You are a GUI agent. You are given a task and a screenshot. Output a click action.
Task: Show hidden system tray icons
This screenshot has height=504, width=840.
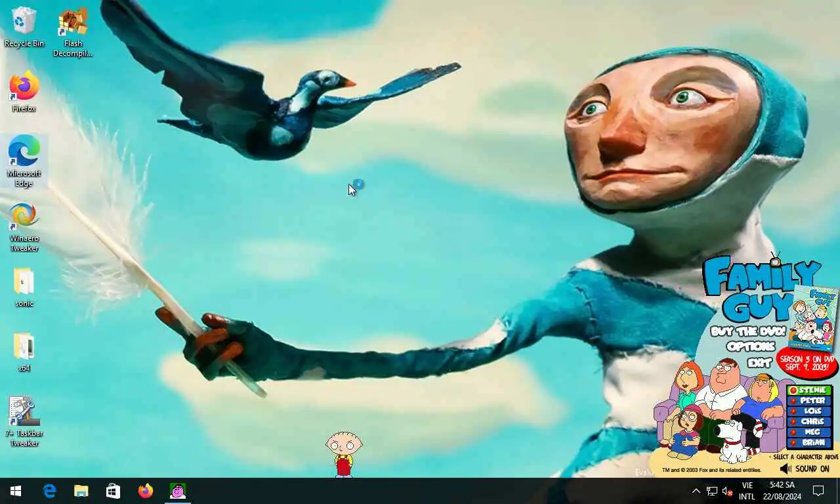click(x=696, y=491)
